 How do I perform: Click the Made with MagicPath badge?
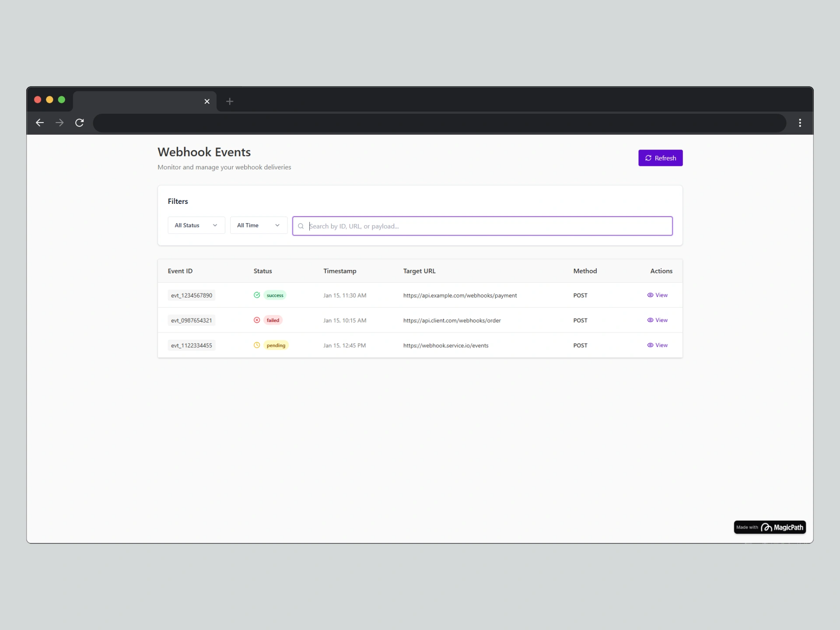click(x=770, y=527)
